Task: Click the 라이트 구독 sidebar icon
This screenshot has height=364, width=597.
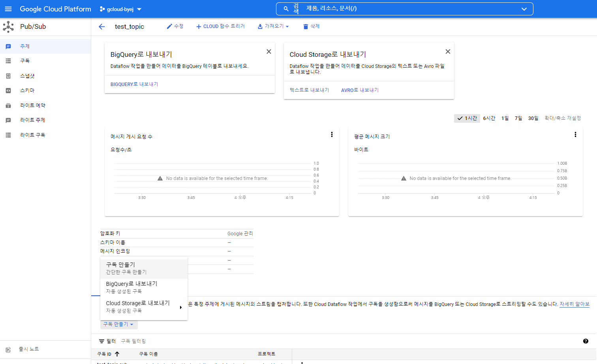Action: [x=8, y=135]
